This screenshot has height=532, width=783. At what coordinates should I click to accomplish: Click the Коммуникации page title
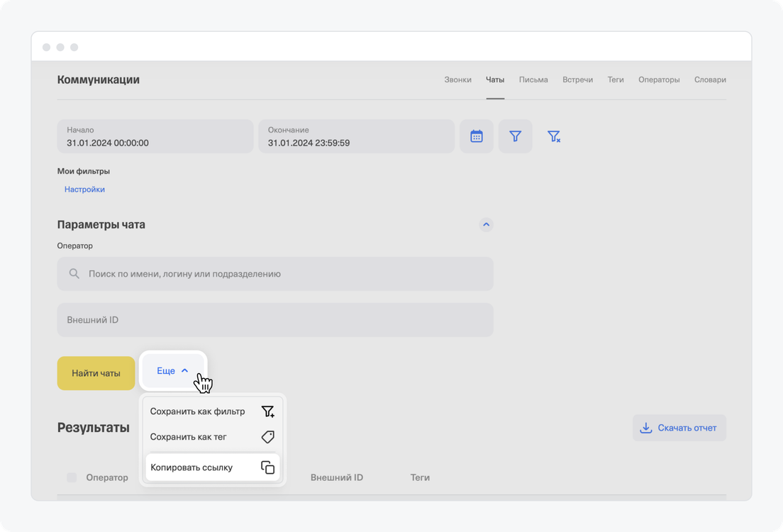(x=99, y=79)
